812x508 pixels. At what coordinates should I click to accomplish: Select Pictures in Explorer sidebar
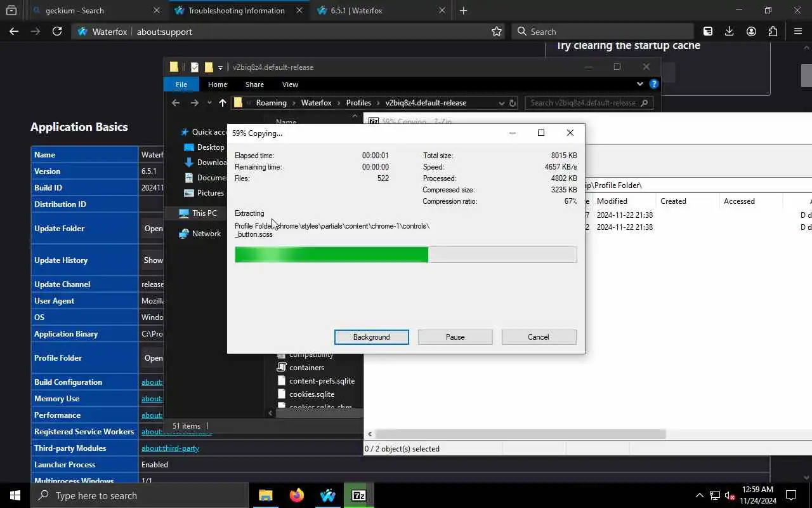click(x=204, y=193)
